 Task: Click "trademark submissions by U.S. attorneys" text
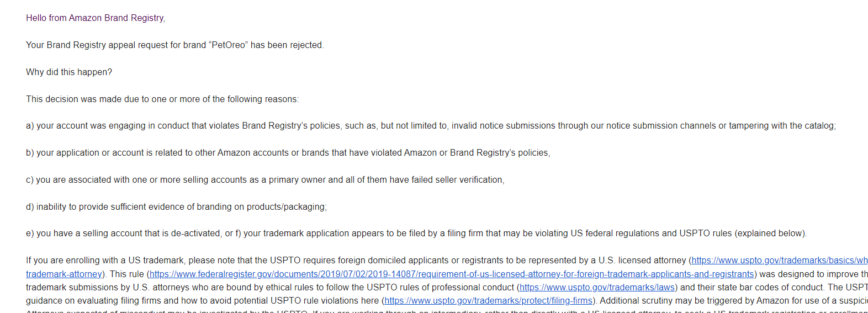[x=104, y=288]
